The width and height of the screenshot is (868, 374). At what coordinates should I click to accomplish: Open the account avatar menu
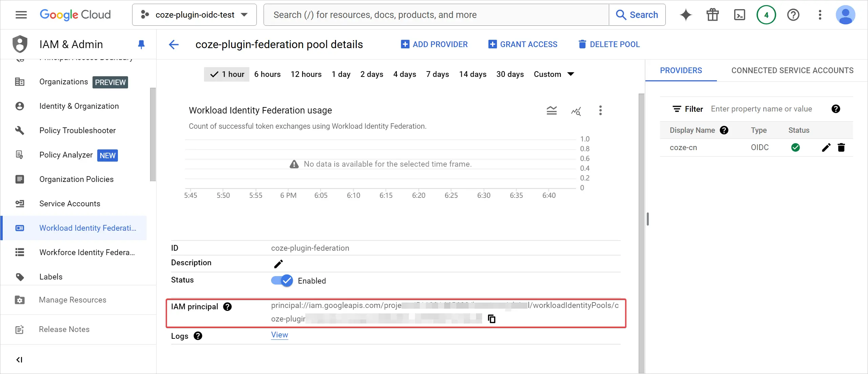[846, 15]
